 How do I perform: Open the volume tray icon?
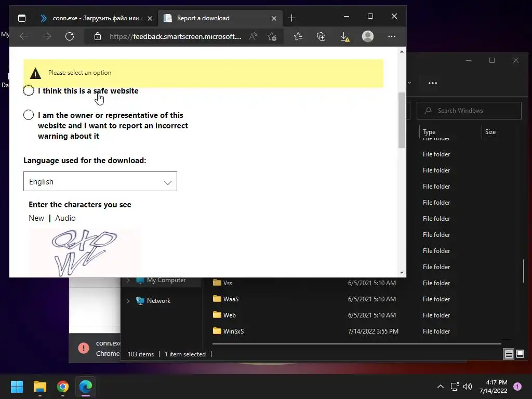click(x=468, y=387)
